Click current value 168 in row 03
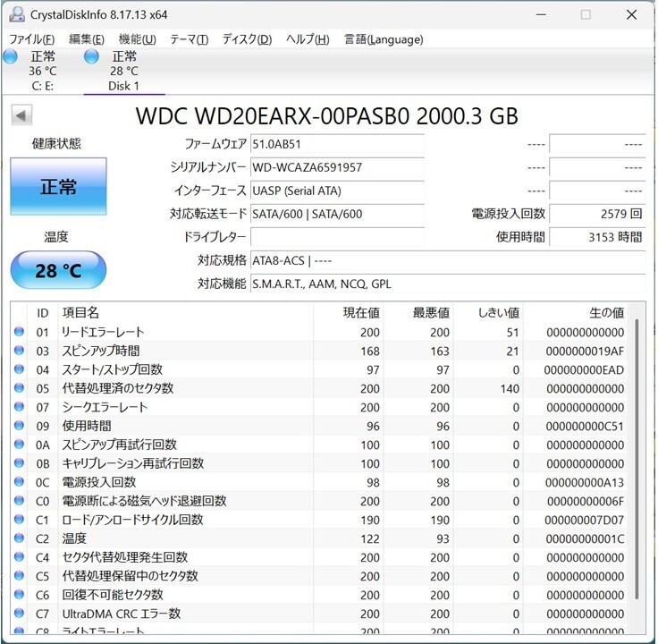The width and height of the screenshot is (658, 644). coord(370,351)
